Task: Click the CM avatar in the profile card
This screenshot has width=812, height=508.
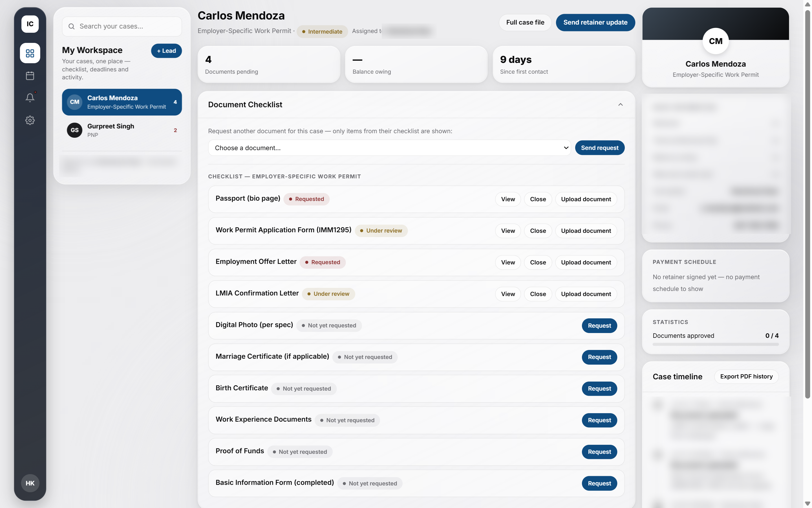Action: (715, 41)
